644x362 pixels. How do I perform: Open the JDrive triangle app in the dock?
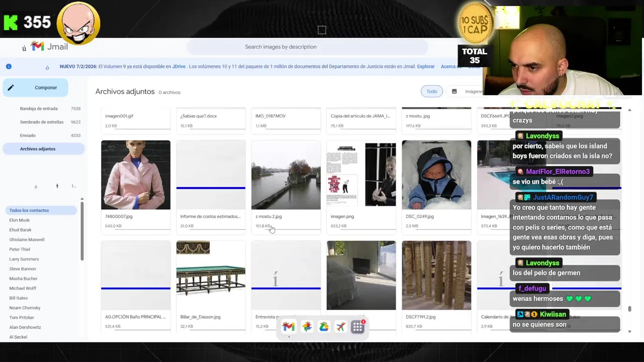[324, 327]
